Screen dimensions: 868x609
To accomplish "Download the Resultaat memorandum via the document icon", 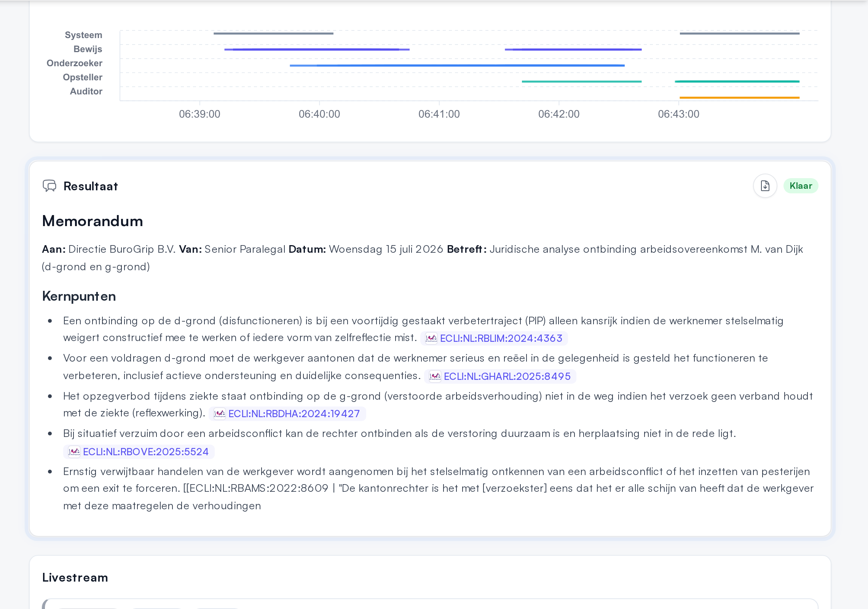I will point(765,186).
